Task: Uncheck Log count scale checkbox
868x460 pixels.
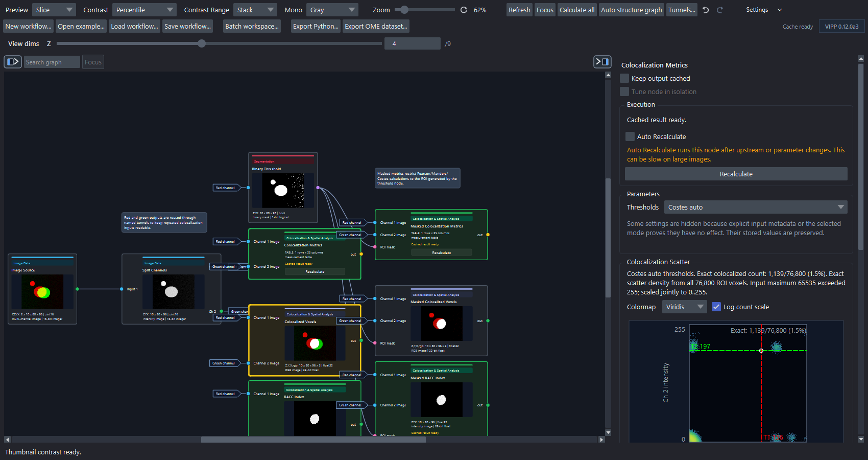Action: click(x=716, y=307)
